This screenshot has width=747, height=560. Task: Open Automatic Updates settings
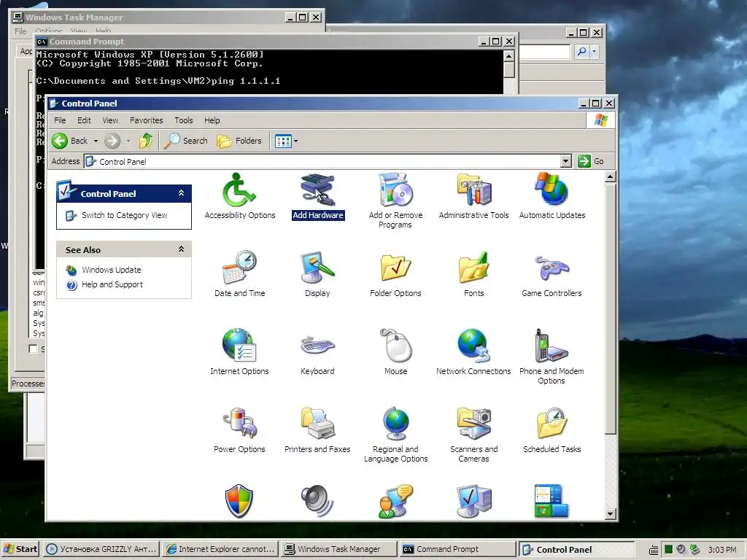point(551,196)
